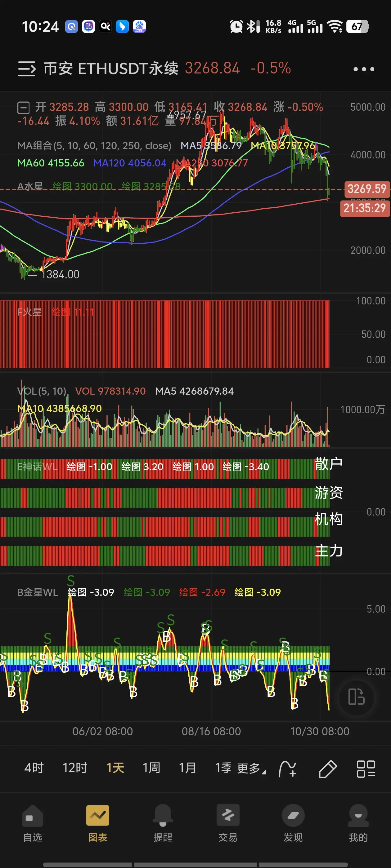Open the 提醒 alerts tab

tap(163, 823)
